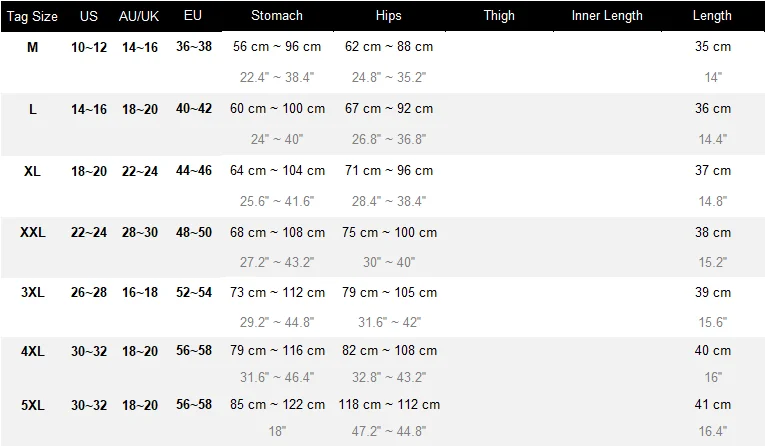Image resolution: width=765 pixels, height=446 pixels.
Task: Select the Inner Length header
Action: pos(607,16)
